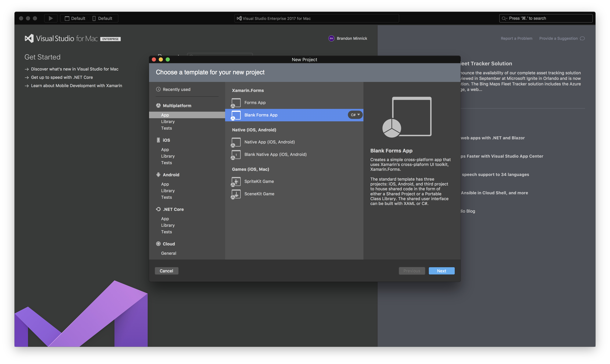This screenshot has width=610, height=364.
Task: Click the Cancel button
Action: (167, 271)
